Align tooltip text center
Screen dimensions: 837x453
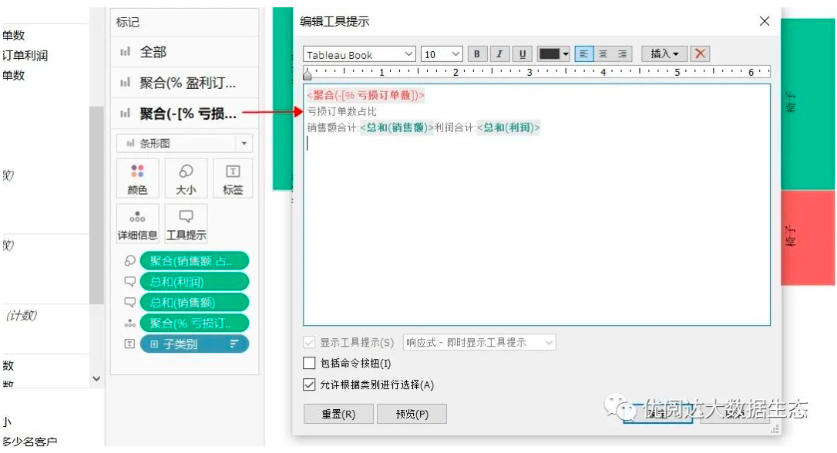603,54
